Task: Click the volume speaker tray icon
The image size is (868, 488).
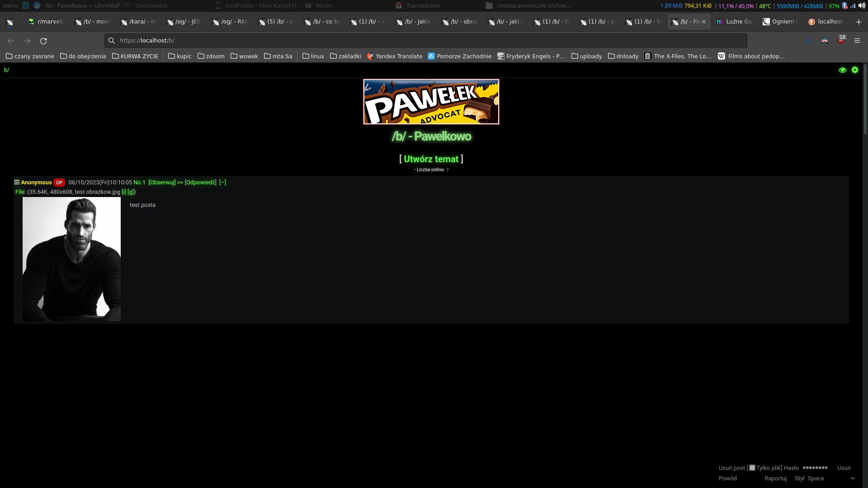Action: pyautogui.click(x=862, y=6)
